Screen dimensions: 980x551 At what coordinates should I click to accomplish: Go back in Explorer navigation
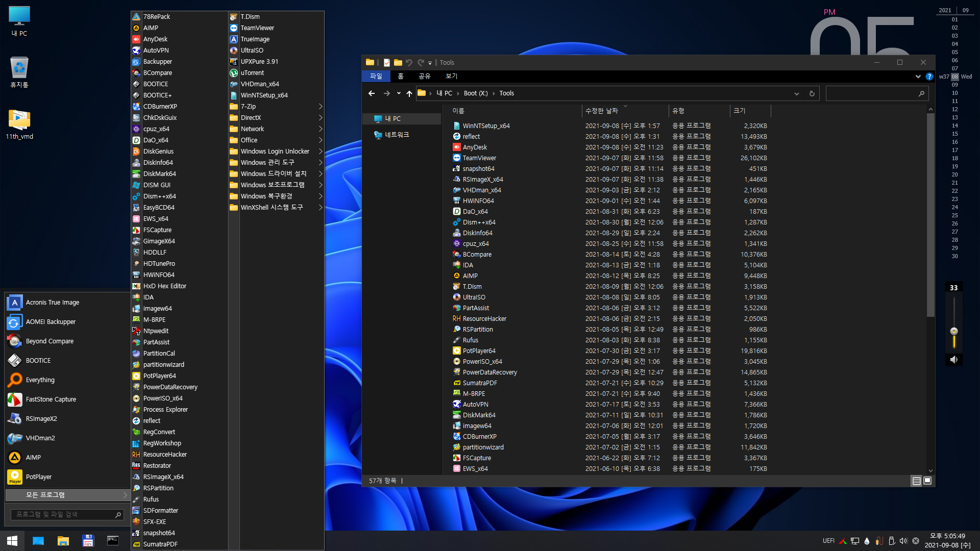click(372, 93)
